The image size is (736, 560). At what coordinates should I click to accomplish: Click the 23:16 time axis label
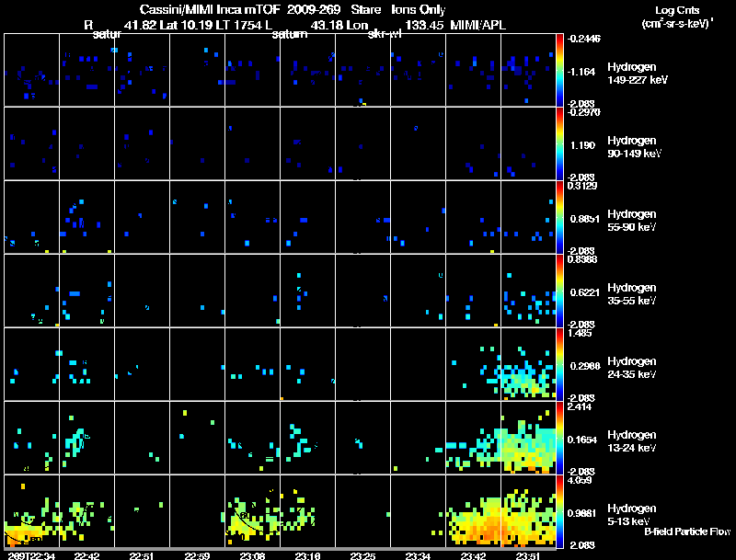307,555
